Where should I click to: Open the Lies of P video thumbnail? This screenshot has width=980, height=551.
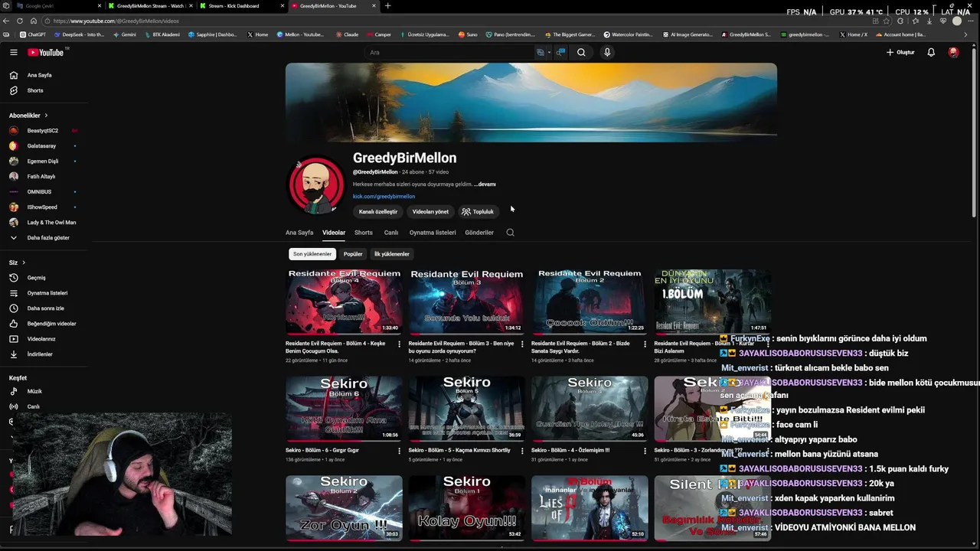(590, 508)
